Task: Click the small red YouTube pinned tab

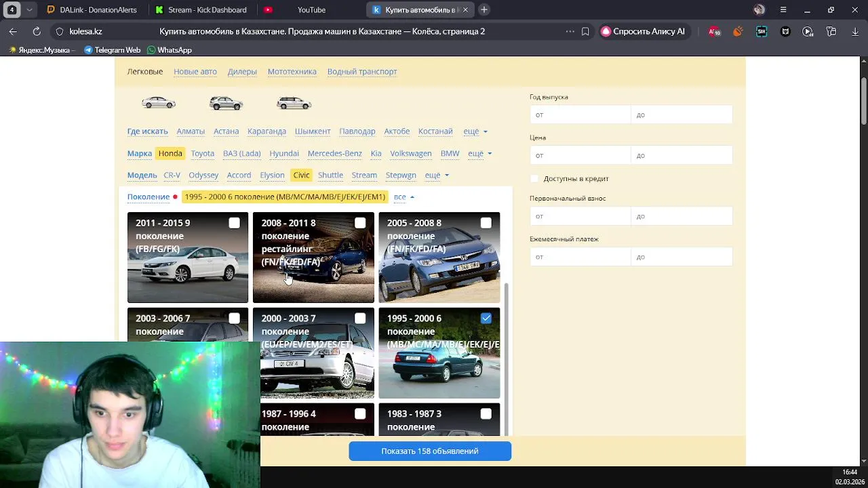Action: [268, 9]
